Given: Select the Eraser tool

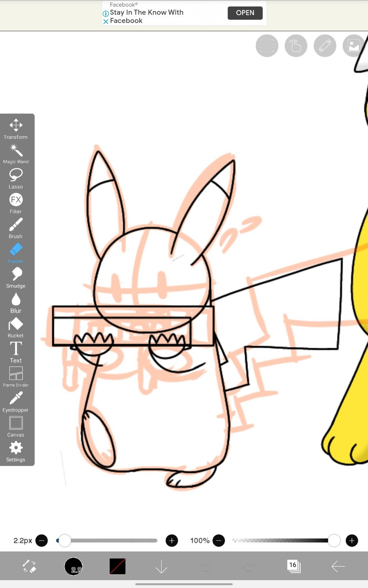Looking at the screenshot, I should coord(16,253).
